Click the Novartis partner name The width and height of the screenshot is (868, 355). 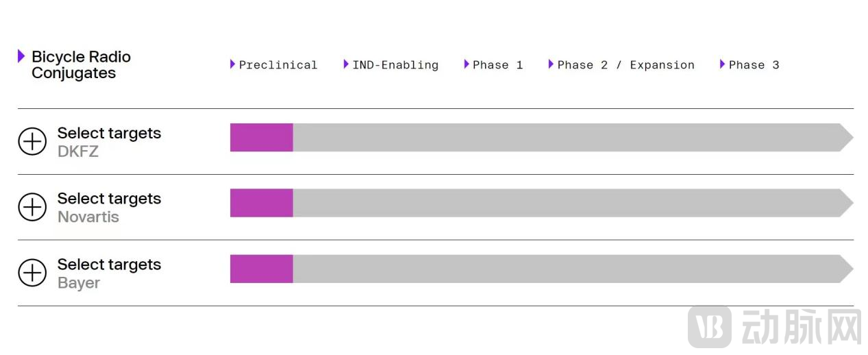[x=88, y=217]
